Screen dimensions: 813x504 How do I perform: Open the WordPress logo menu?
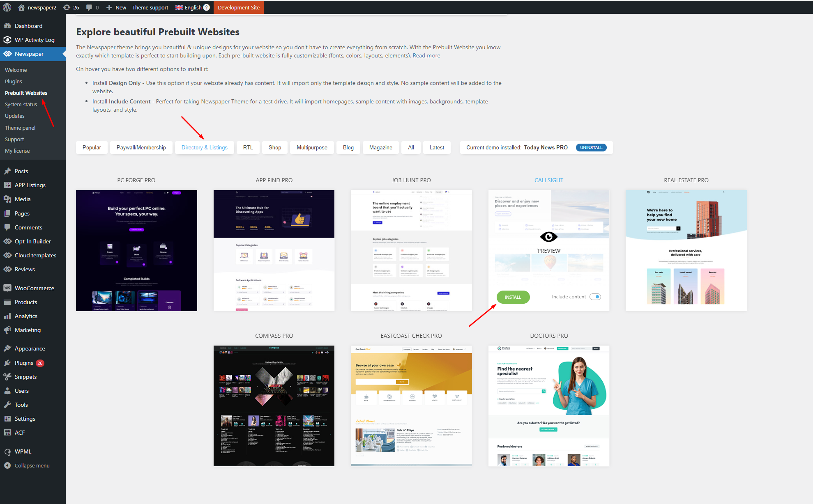point(7,7)
